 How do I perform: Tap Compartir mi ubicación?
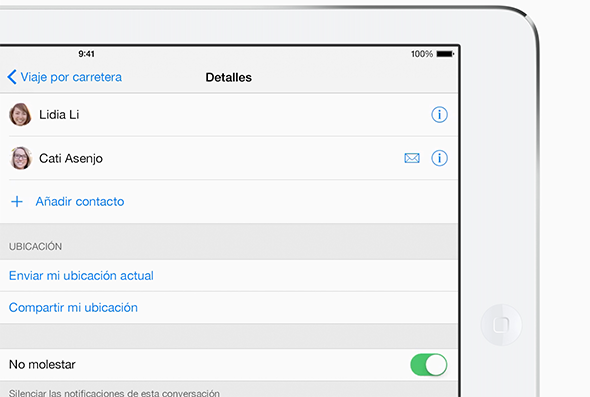point(73,308)
